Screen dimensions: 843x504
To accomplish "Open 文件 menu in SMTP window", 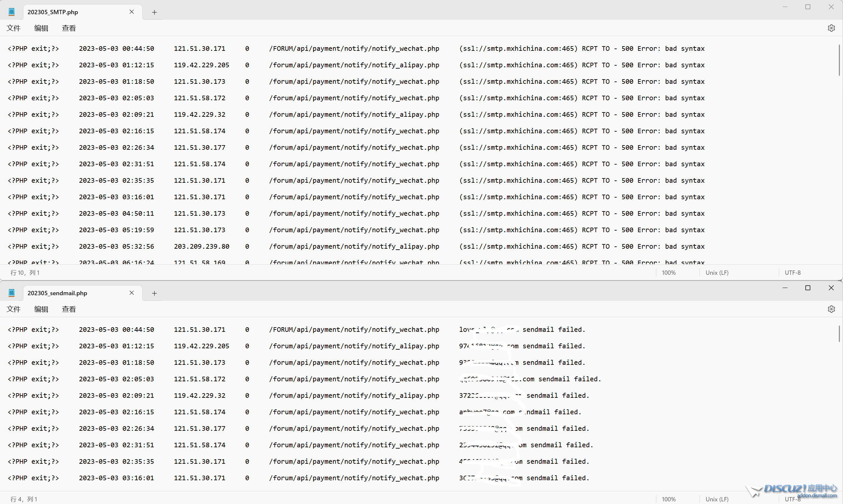I will (x=14, y=28).
